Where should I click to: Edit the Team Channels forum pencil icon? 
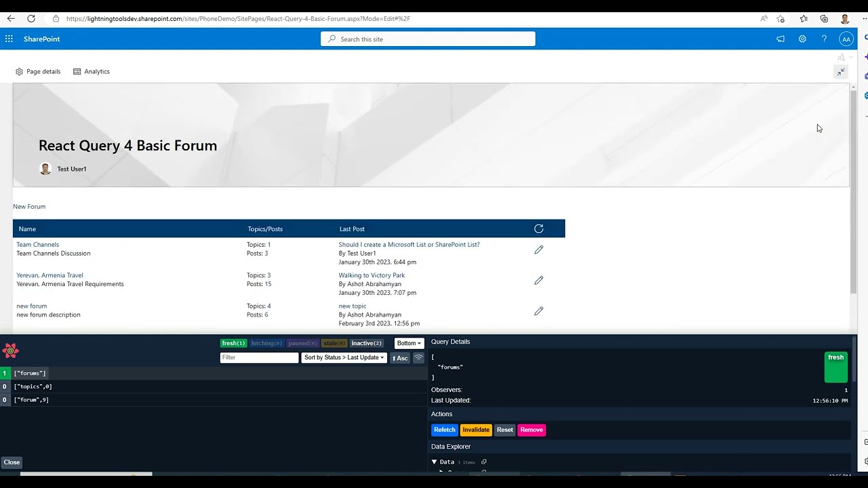click(538, 249)
